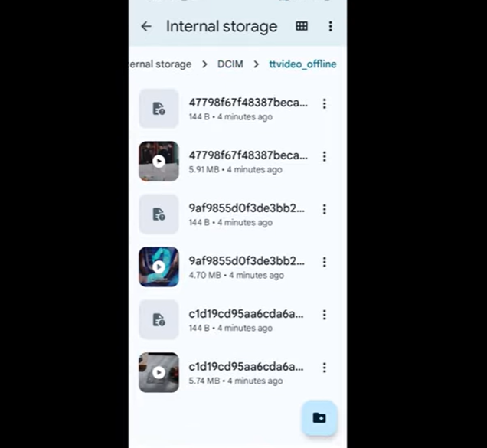487x448 pixels.
Task: Create a new folder with floating button
Action: click(319, 418)
